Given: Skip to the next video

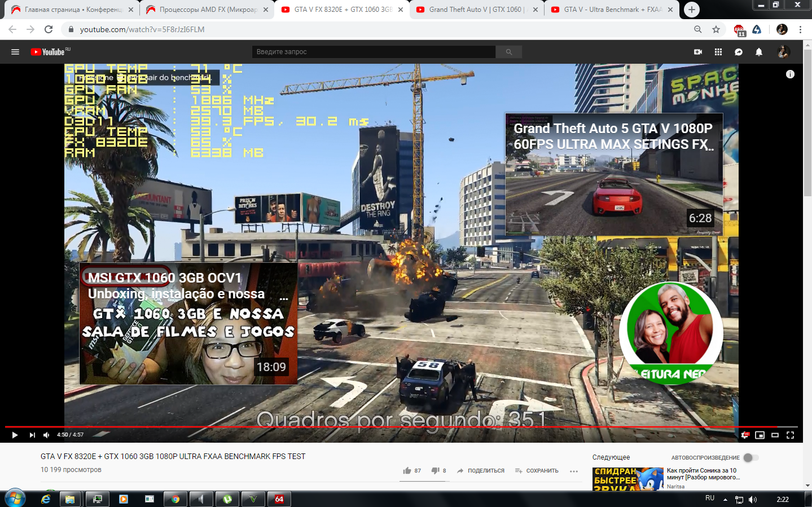Looking at the screenshot, I should pos(32,435).
